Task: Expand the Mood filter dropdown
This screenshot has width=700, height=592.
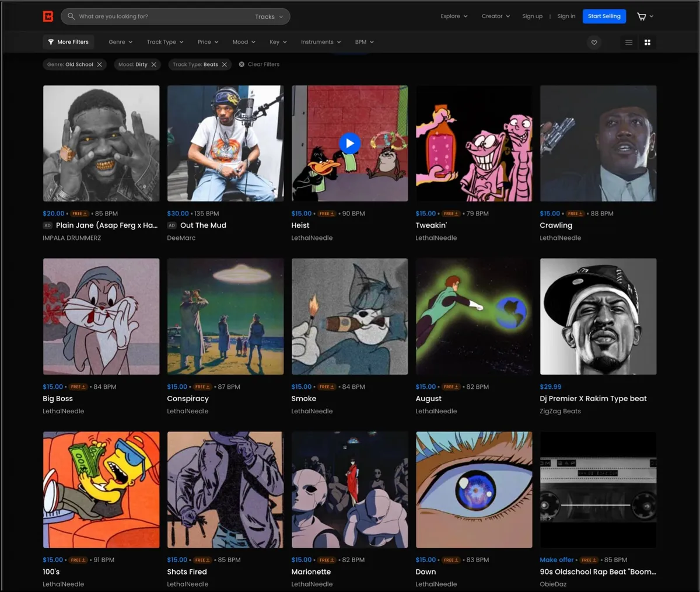Action: (x=244, y=42)
